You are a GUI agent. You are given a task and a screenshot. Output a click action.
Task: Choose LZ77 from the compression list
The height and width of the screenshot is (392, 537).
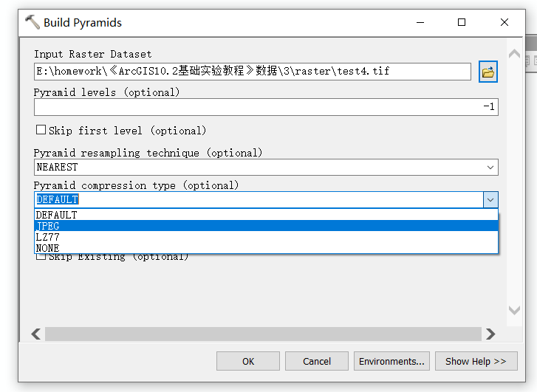266,237
